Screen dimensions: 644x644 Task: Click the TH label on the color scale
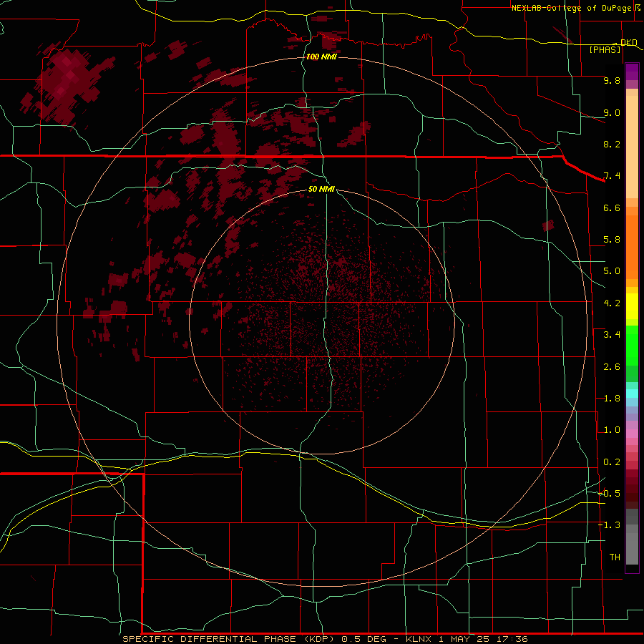(x=615, y=557)
